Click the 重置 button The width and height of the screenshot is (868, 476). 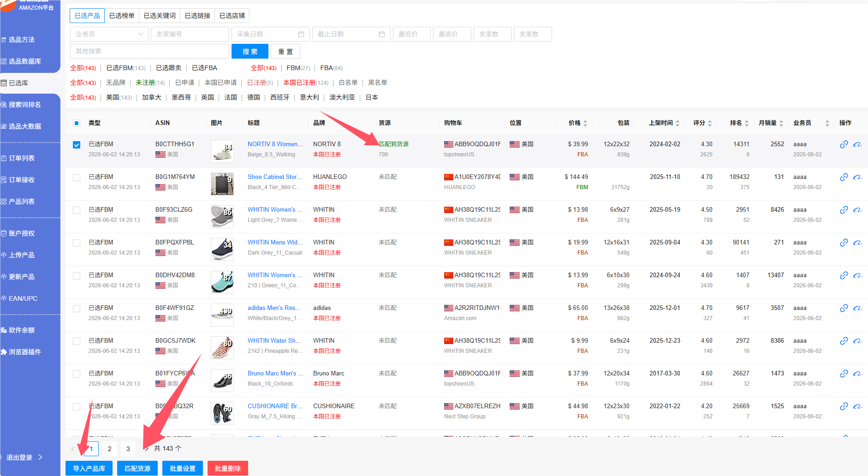285,51
